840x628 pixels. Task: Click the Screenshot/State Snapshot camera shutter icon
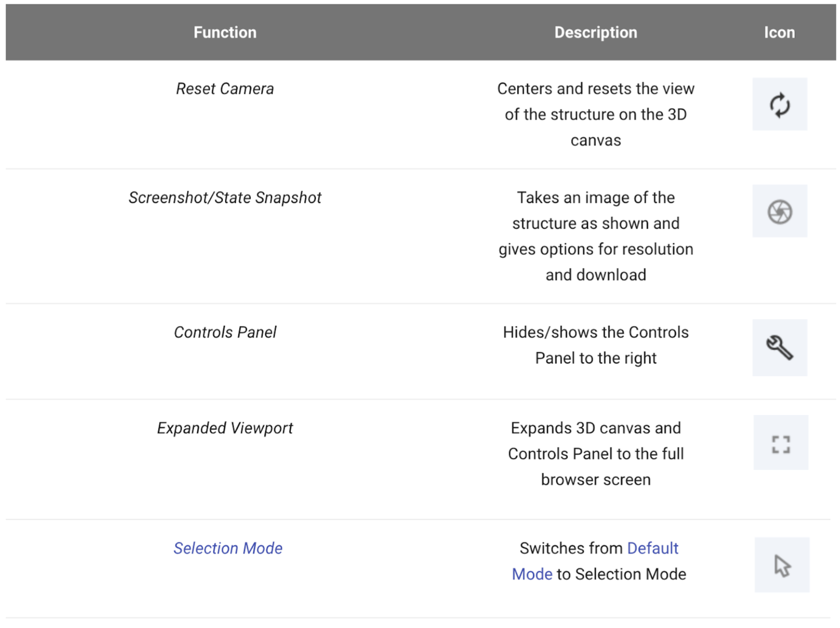779,211
